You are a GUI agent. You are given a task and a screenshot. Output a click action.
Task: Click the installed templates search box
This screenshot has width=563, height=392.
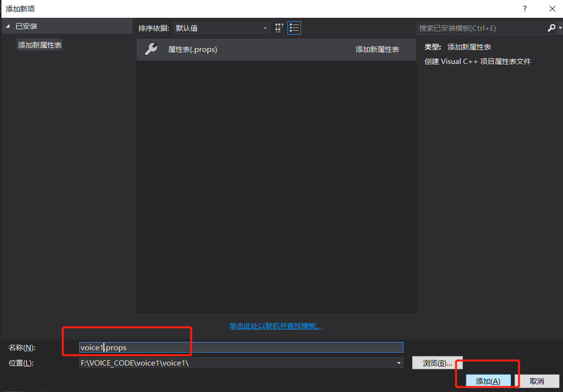(481, 28)
